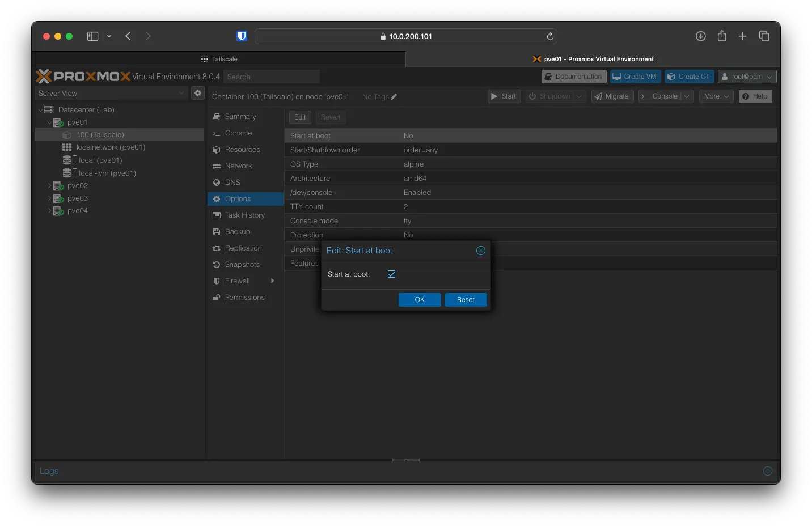This screenshot has width=812, height=526.
Task: Close the Edit: Start at boot dialog
Action: pyautogui.click(x=481, y=251)
